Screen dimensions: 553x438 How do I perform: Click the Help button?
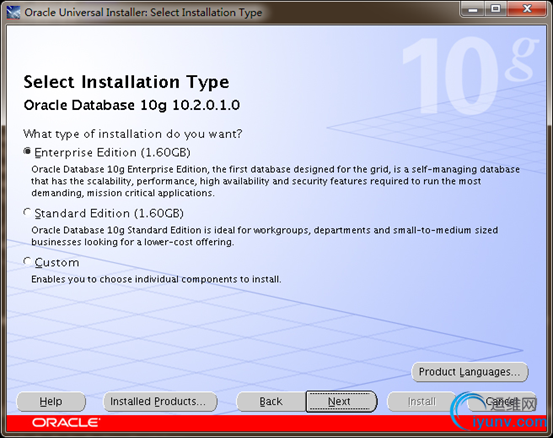(x=51, y=402)
